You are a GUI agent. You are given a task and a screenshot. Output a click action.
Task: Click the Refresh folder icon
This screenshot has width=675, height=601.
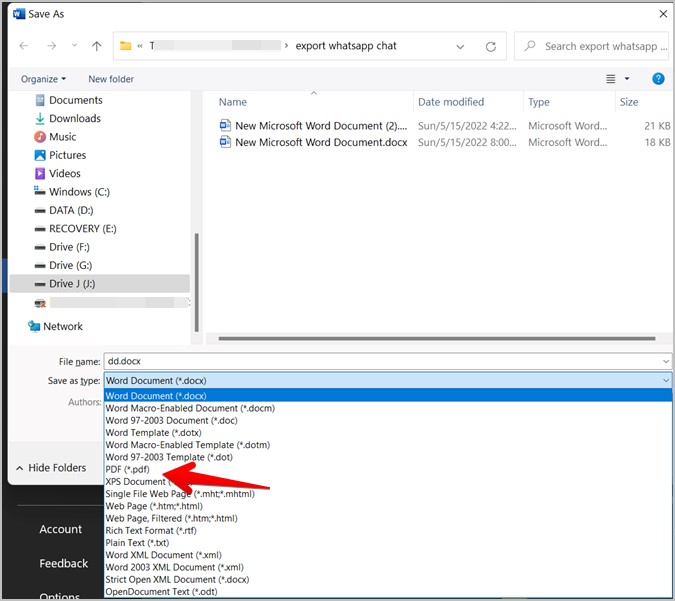pos(491,46)
